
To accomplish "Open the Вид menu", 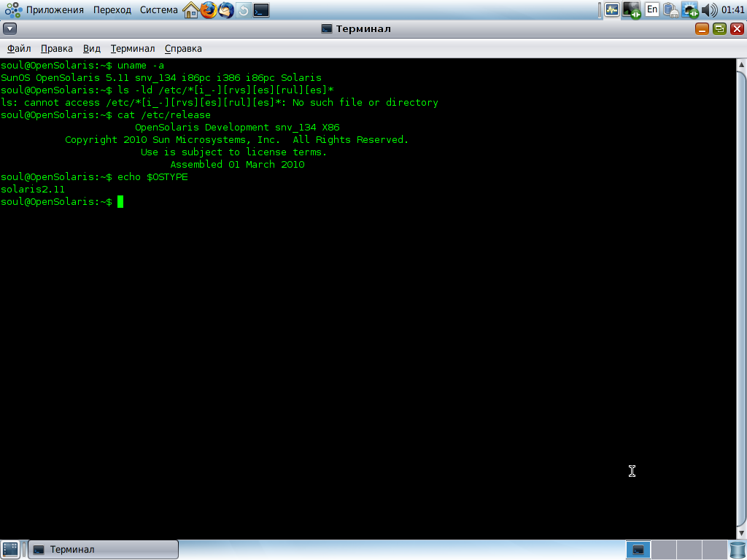I will [x=91, y=49].
